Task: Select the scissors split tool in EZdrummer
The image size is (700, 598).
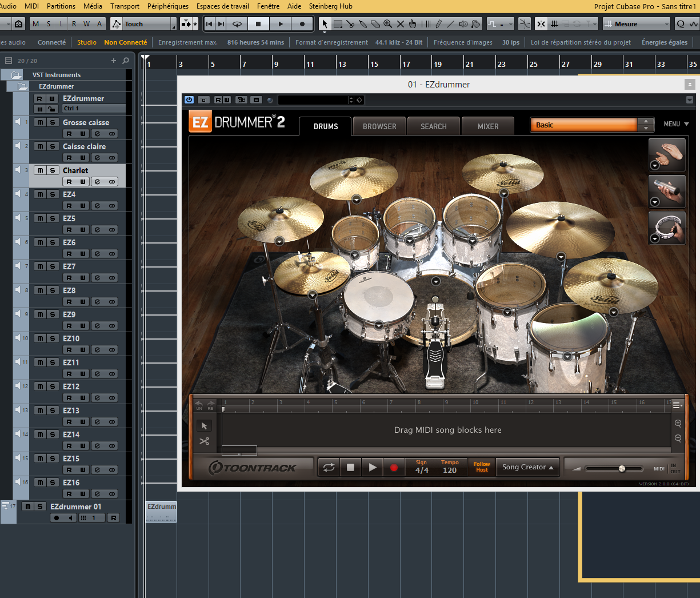Action: (x=204, y=441)
